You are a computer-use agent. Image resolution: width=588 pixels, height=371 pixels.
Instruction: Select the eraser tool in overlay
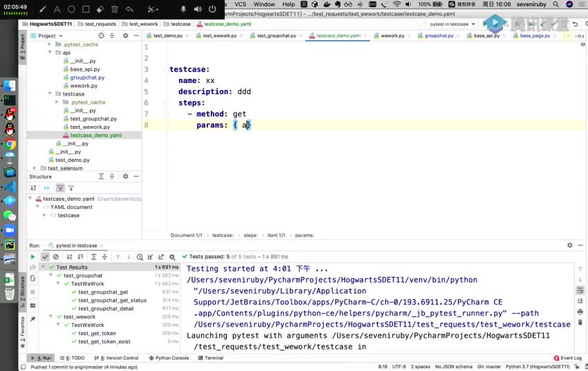click(x=100, y=9)
